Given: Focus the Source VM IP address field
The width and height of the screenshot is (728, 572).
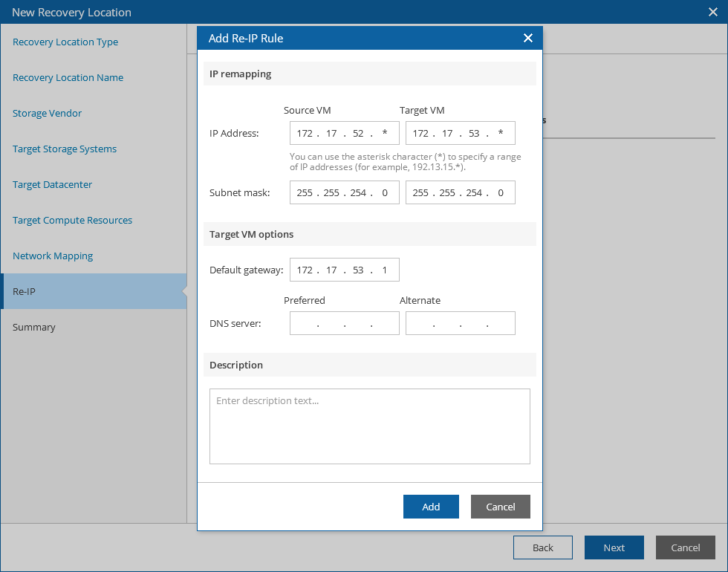Looking at the screenshot, I should click(x=345, y=133).
